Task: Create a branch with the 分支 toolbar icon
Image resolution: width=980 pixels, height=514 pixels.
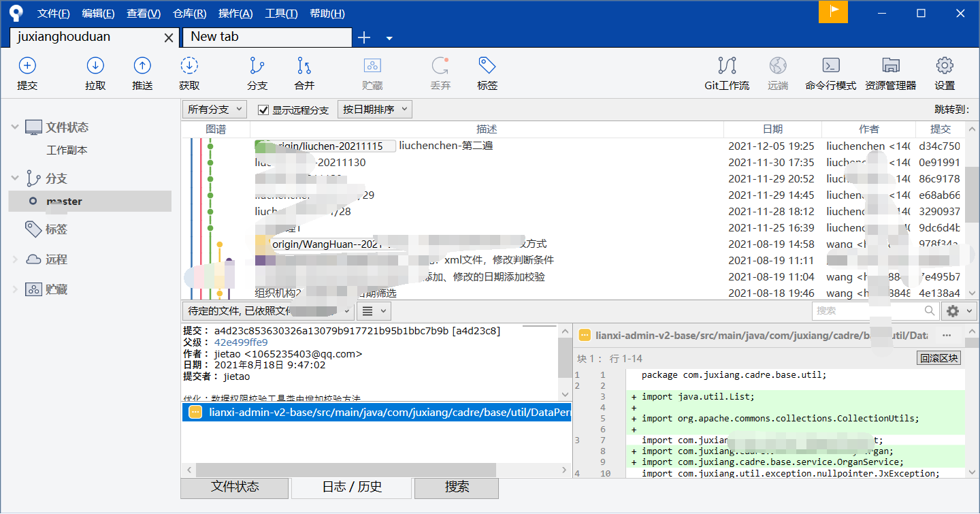Action: coord(257,66)
